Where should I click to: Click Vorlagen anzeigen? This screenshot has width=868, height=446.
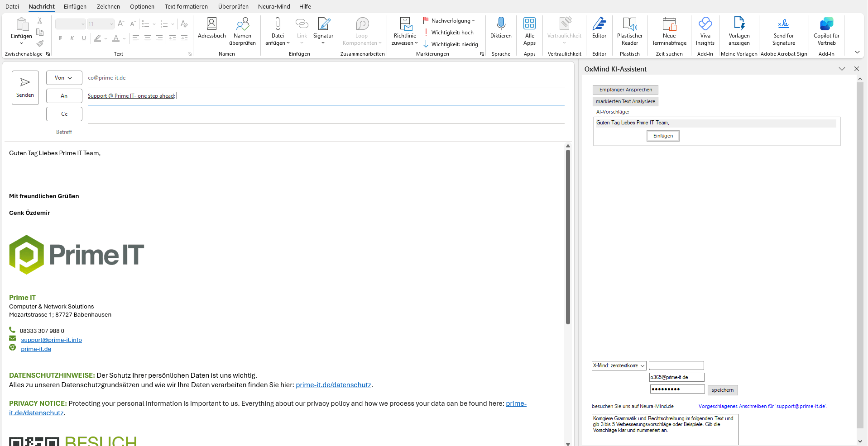pyautogui.click(x=739, y=31)
